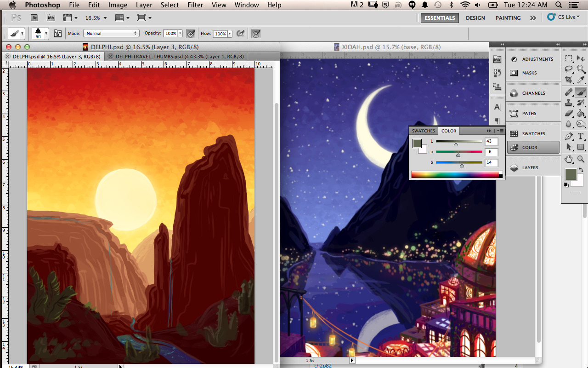588x368 pixels.
Task: Toggle tablet pressure controls size
Action: click(x=256, y=34)
